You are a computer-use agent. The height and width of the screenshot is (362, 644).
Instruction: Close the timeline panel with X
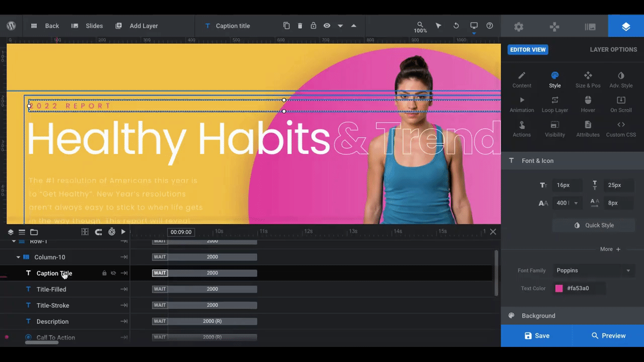pos(493,232)
